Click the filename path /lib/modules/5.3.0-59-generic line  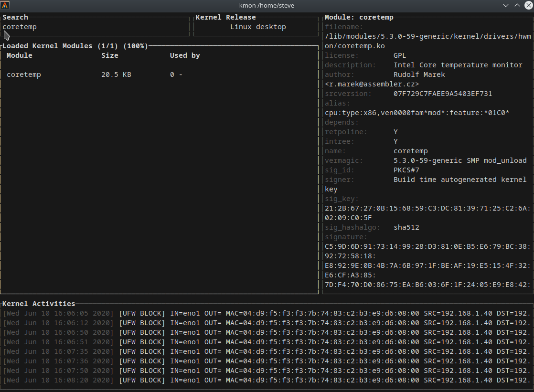pyautogui.click(x=428, y=36)
